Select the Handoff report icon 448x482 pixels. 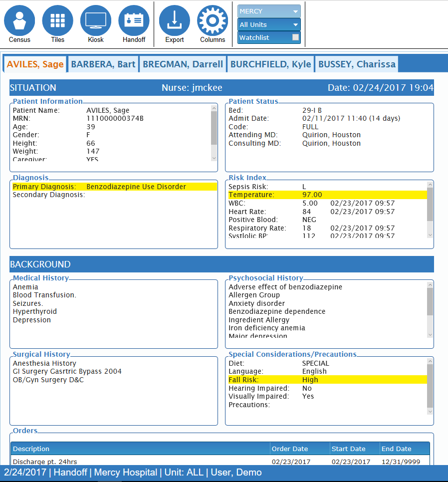pos(134,20)
